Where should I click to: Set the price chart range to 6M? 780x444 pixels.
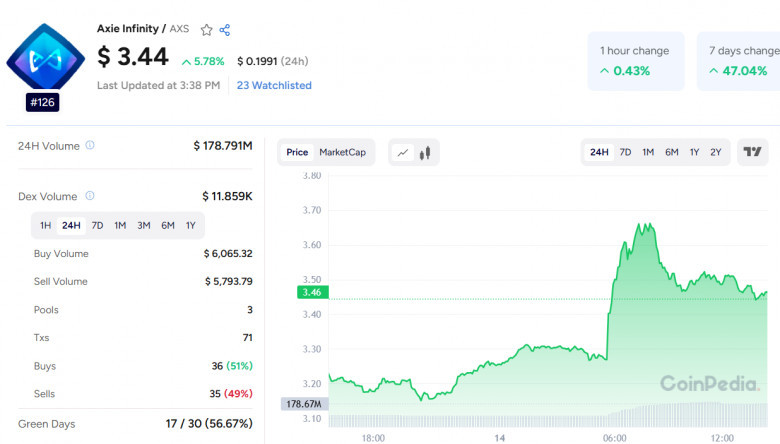[x=672, y=152]
